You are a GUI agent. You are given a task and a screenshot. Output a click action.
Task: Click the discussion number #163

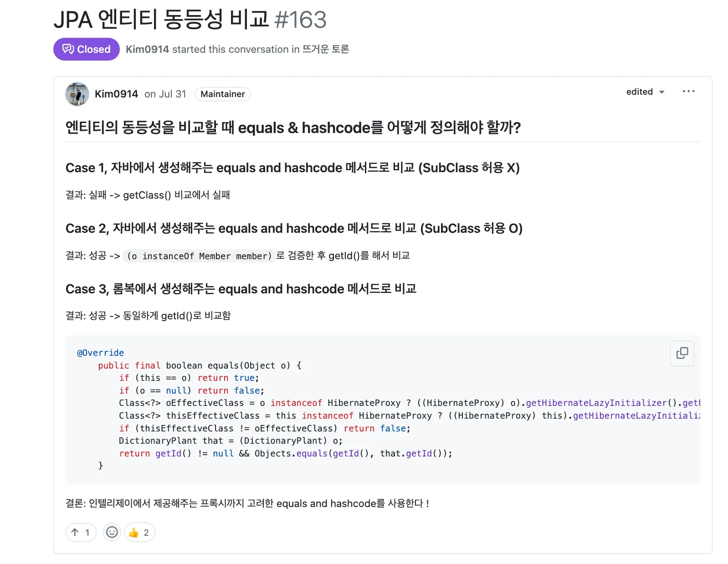coord(301,20)
